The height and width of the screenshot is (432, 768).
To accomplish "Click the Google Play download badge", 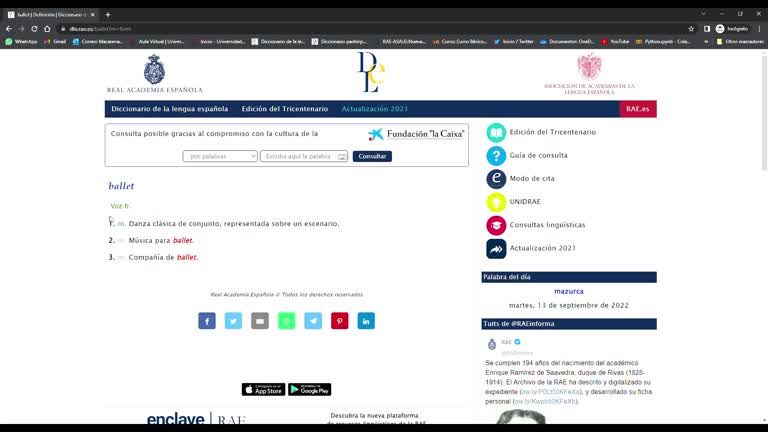I will [x=309, y=389].
